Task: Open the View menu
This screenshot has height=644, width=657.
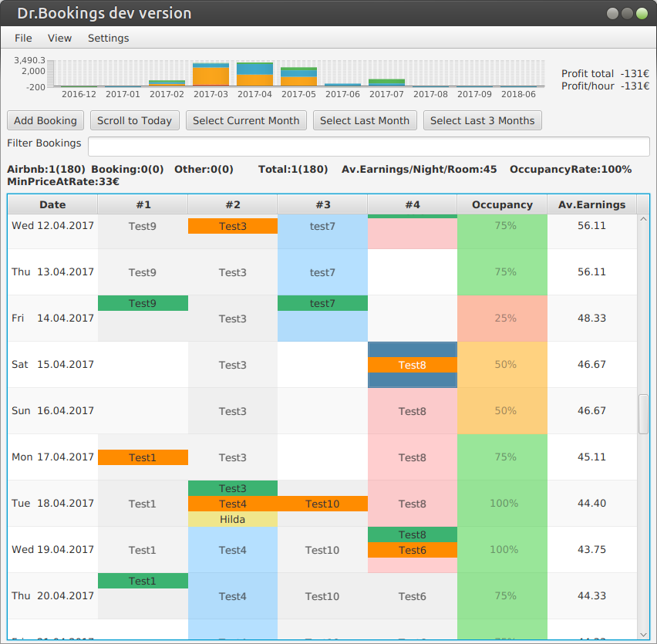Action: [x=59, y=38]
